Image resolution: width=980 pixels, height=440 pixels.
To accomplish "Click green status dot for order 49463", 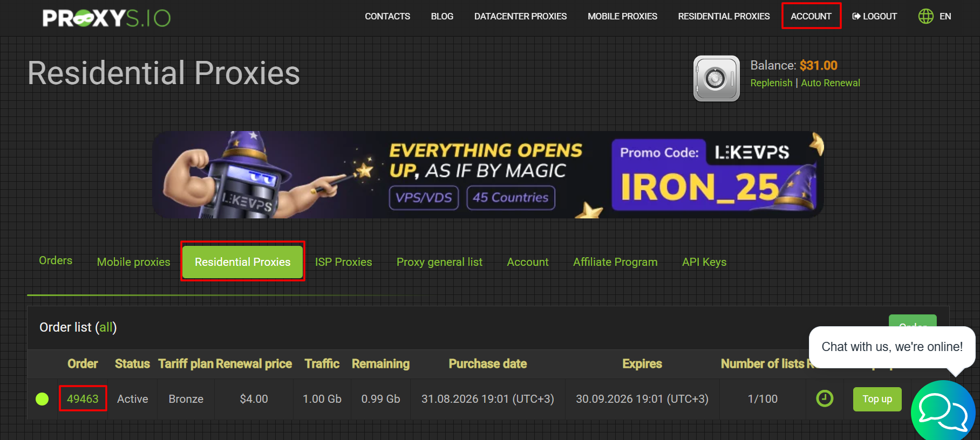I will coord(42,399).
